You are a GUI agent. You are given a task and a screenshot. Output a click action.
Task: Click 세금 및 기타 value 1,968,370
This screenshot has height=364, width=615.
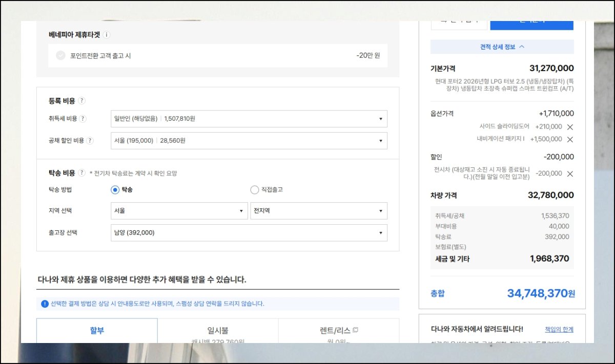tap(549, 259)
